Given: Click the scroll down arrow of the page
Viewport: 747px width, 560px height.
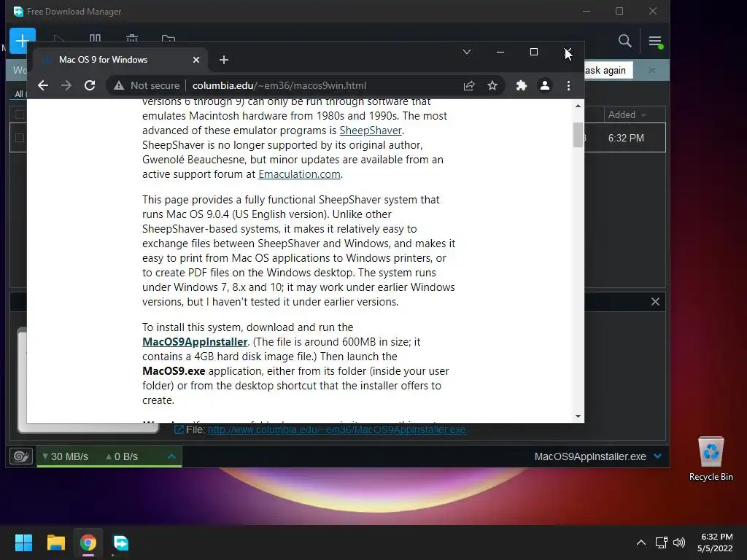Looking at the screenshot, I should (x=578, y=416).
